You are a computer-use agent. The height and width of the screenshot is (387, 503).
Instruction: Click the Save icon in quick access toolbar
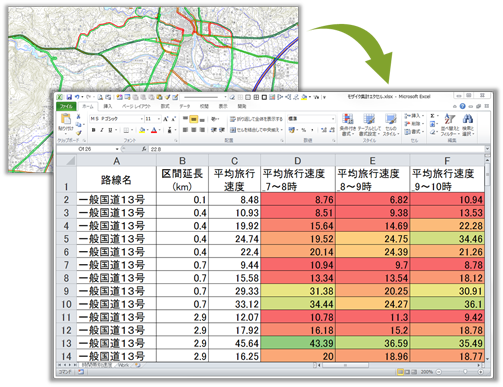click(69, 97)
